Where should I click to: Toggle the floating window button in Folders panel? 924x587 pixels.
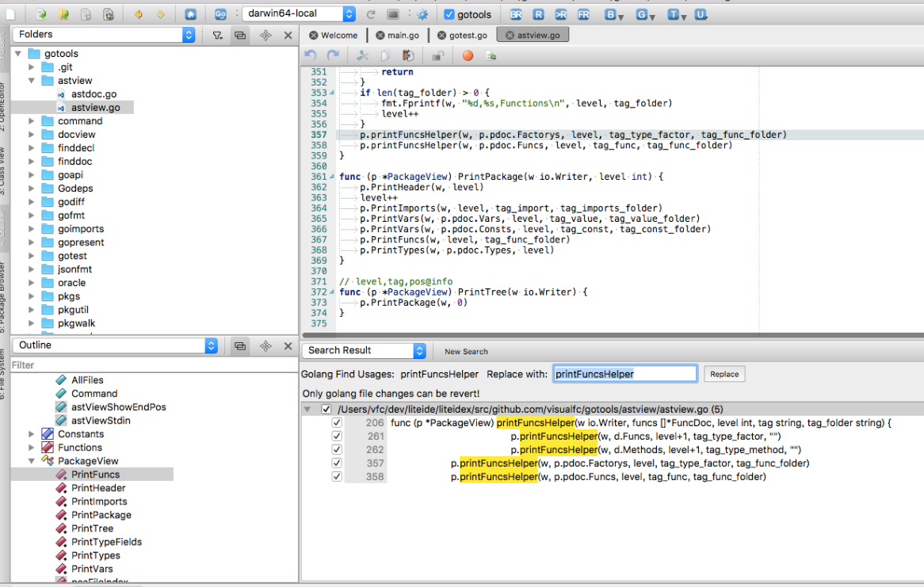(x=240, y=36)
